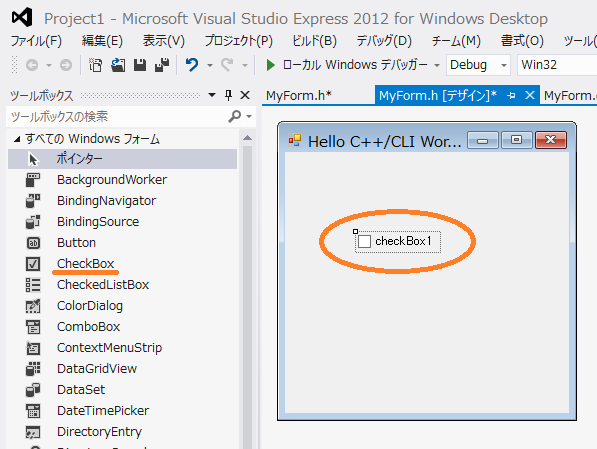Viewport: 597px width, 449px height.
Task: Grab the toolbar drag handle grip
Action: click(15, 65)
